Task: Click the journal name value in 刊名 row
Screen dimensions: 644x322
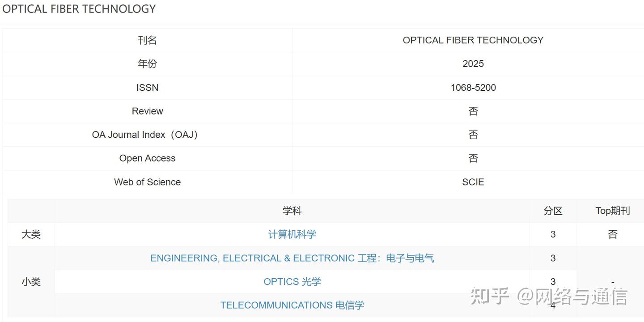Action: 473,40
